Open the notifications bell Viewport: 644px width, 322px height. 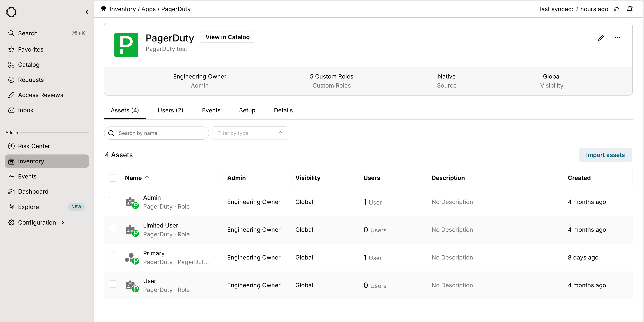click(629, 9)
